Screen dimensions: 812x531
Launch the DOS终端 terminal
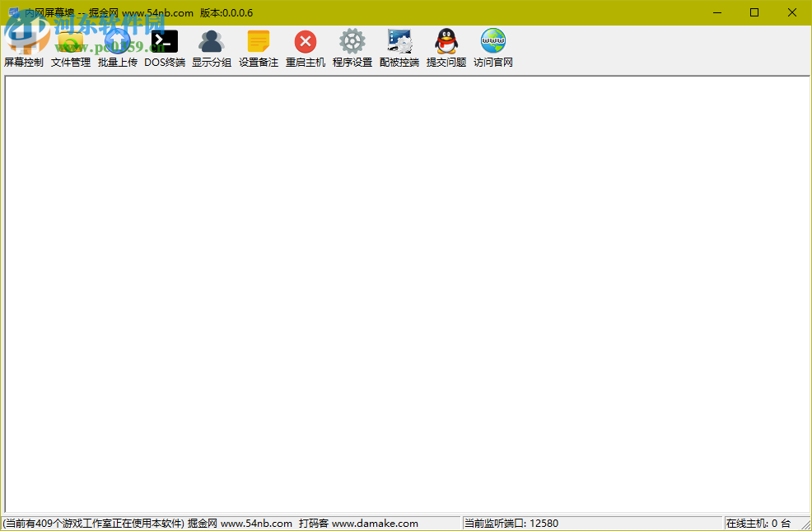[165, 49]
